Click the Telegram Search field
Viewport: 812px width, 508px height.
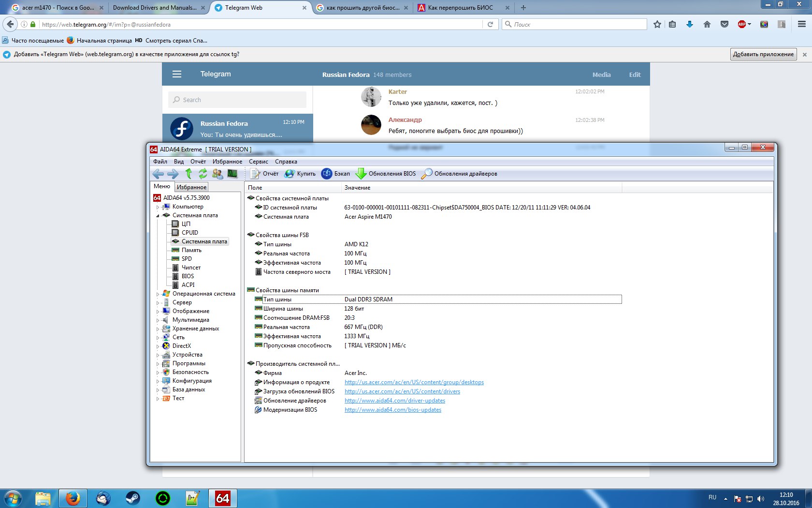coord(237,100)
